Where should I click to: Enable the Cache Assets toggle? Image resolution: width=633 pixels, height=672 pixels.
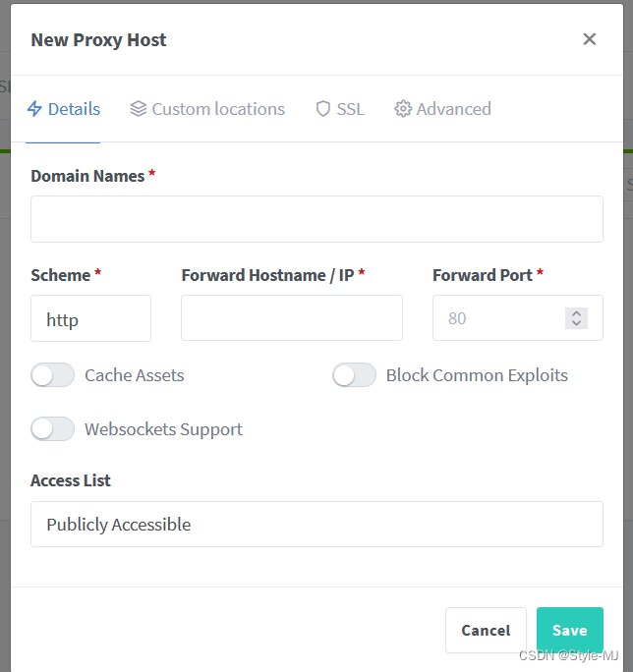coord(53,375)
